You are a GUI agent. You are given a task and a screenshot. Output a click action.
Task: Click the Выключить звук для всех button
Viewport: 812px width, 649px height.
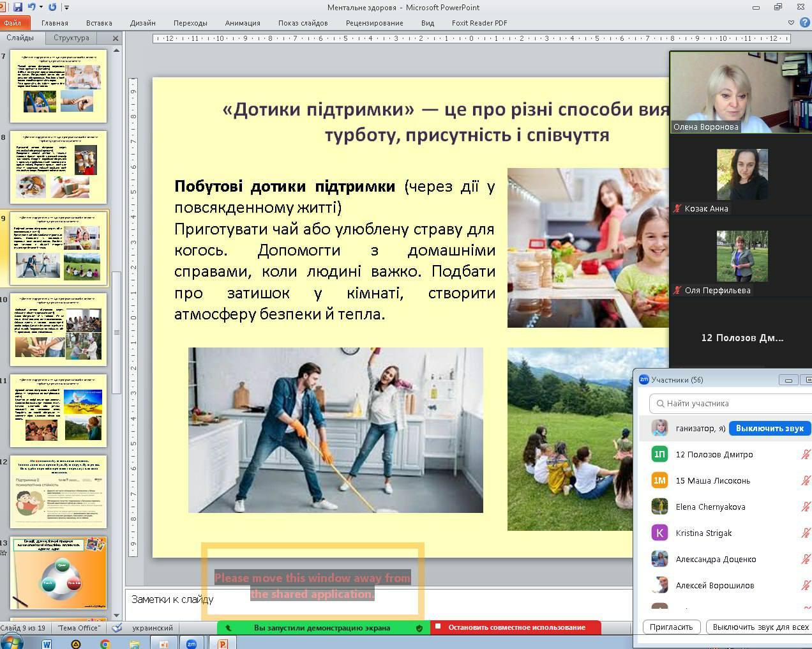pos(760,627)
